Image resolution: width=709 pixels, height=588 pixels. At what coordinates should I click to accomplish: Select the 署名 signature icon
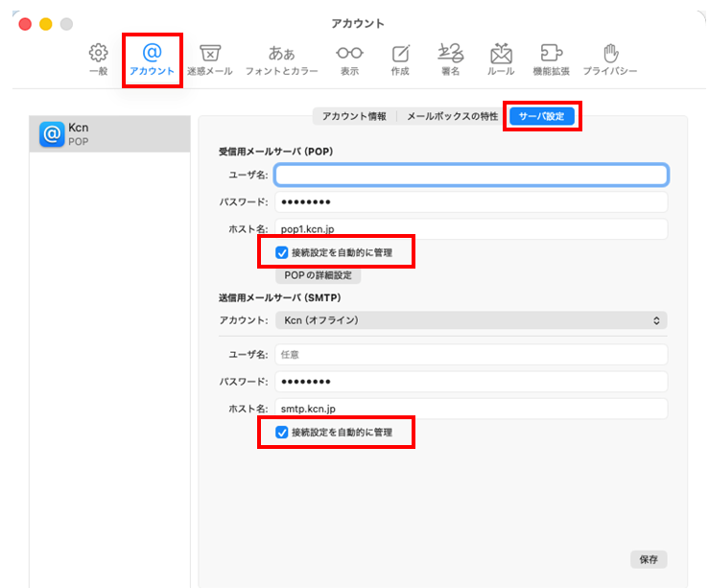coord(449,59)
